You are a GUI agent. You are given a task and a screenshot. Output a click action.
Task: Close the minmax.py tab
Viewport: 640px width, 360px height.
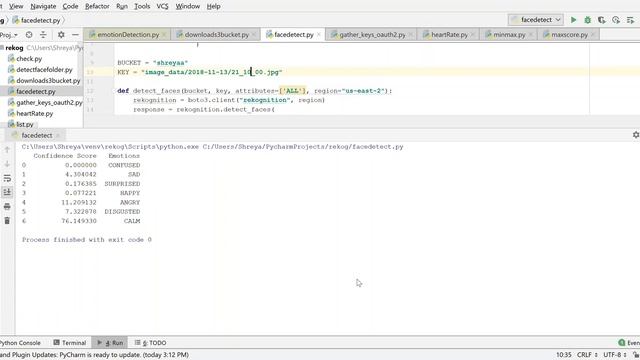(x=531, y=35)
